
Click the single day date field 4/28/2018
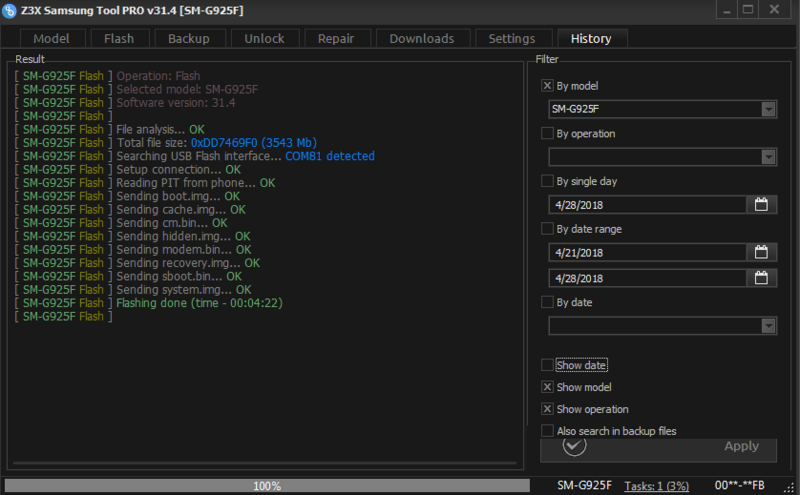pos(647,205)
